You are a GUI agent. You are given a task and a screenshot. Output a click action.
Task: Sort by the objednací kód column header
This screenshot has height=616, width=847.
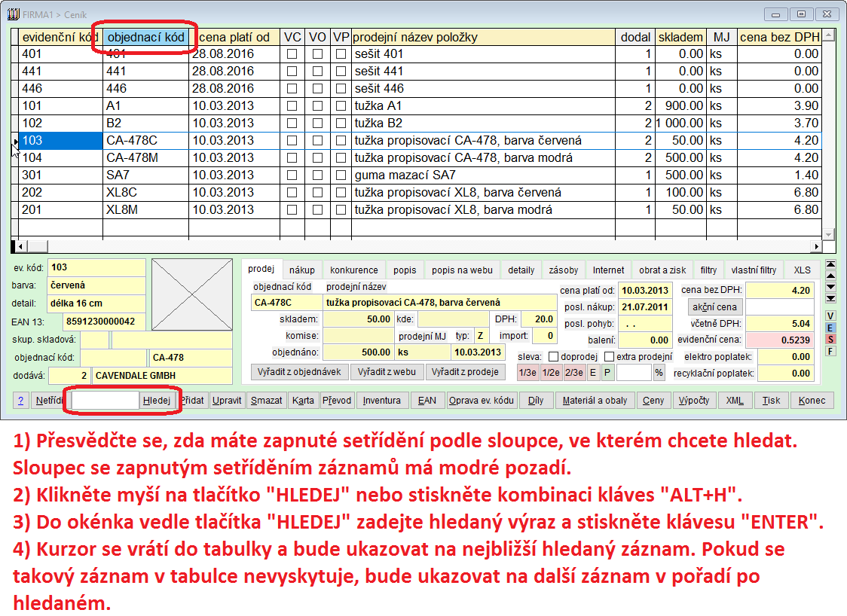point(146,37)
